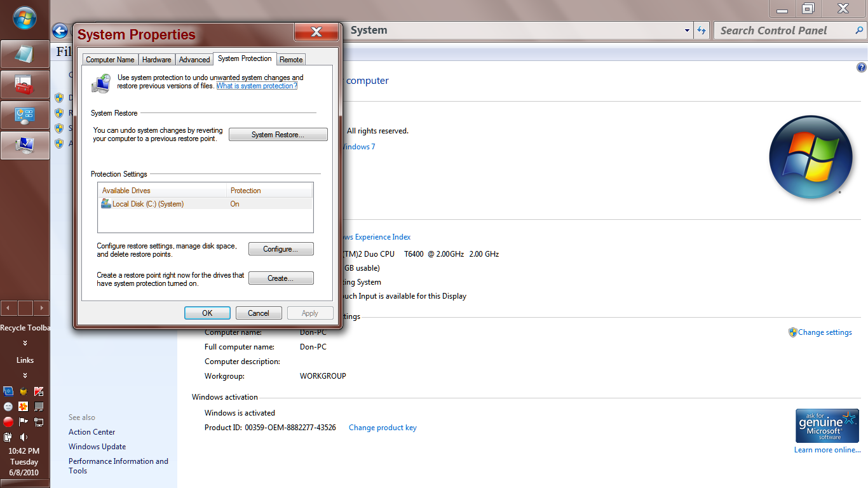868x488 pixels.
Task: Click the System Restore... button
Action: (278, 134)
